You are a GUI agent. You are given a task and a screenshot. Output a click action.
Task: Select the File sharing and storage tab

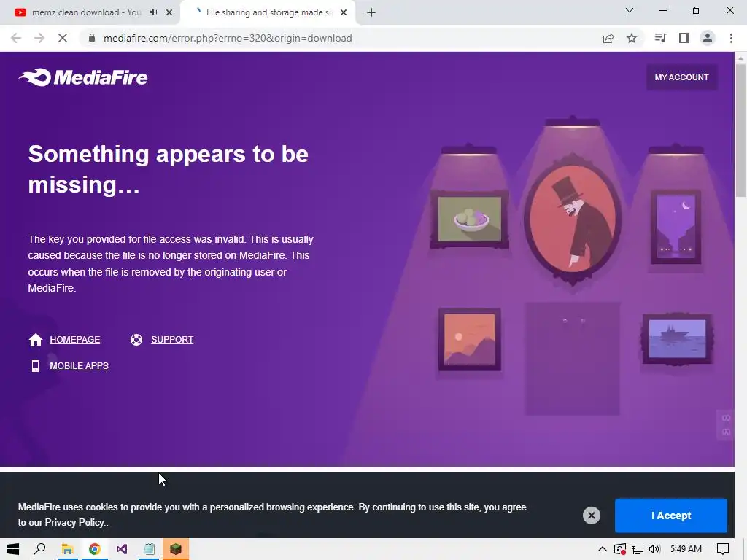[x=268, y=12]
